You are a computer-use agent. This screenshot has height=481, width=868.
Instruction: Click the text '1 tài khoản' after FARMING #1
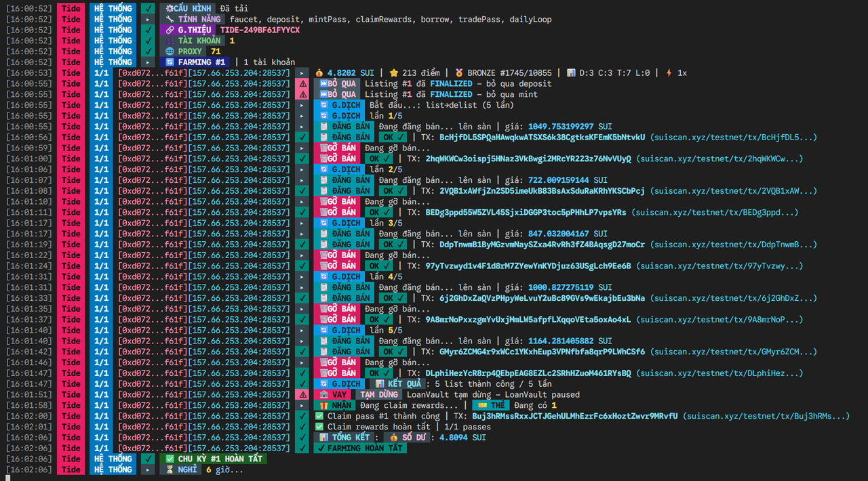point(269,62)
